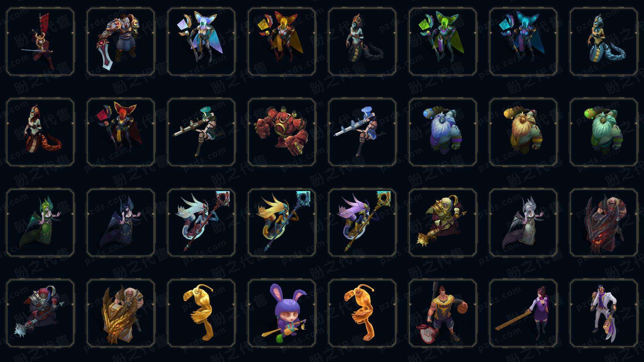Choose the yellow caped staff mage chroma
Image resolution: width=644 pixels, height=362 pixels.
tap(282, 42)
